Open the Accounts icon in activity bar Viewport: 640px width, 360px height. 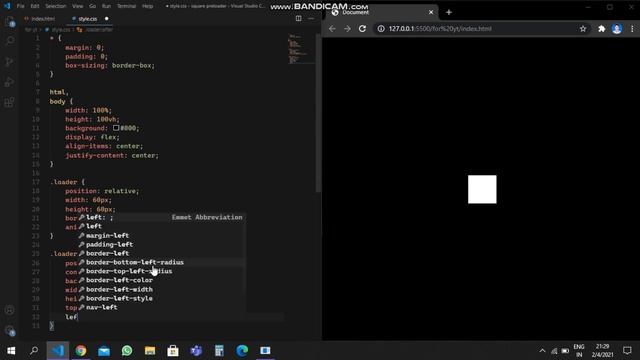click(x=10, y=310)
